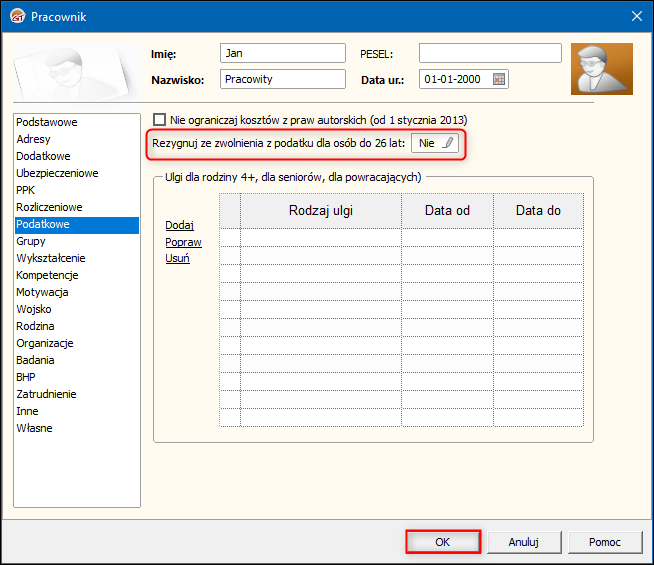Screen dimensions: 654x565
Task: Open help with the Pomoc button
Action: 604,542
